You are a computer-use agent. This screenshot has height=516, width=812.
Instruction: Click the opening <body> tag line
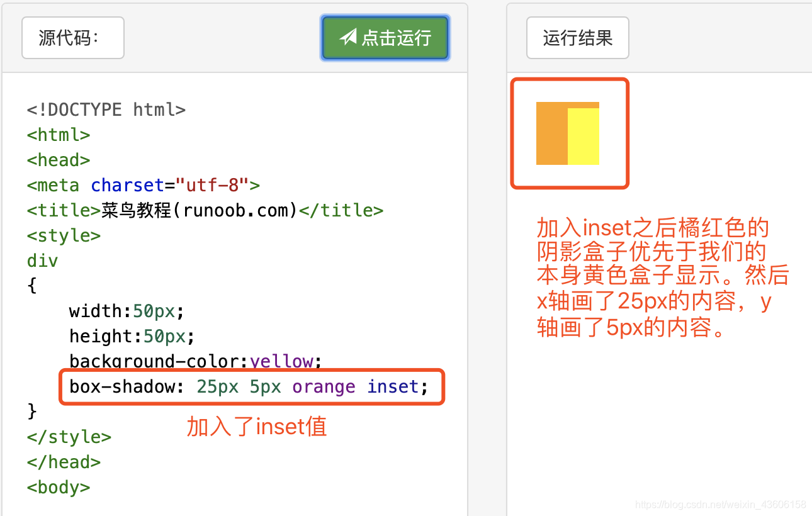pos(59,487)
